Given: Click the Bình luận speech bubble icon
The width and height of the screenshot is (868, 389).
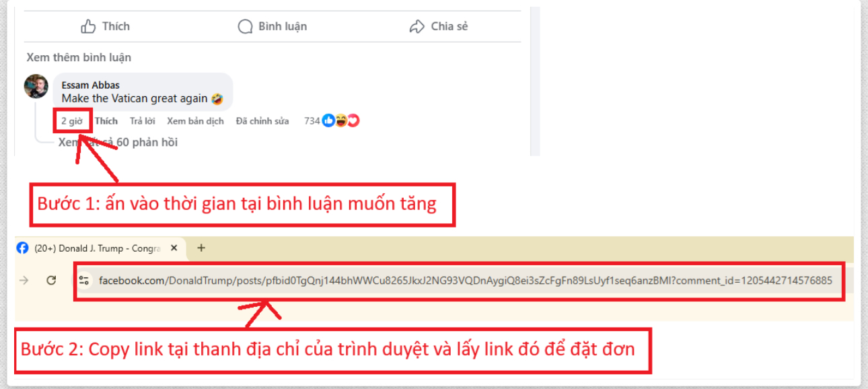Looking at the screenshot, I should [x=245, y=26].
